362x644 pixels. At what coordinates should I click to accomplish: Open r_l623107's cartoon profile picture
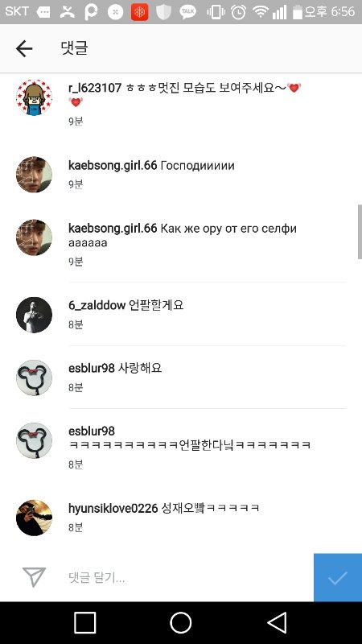34,97
